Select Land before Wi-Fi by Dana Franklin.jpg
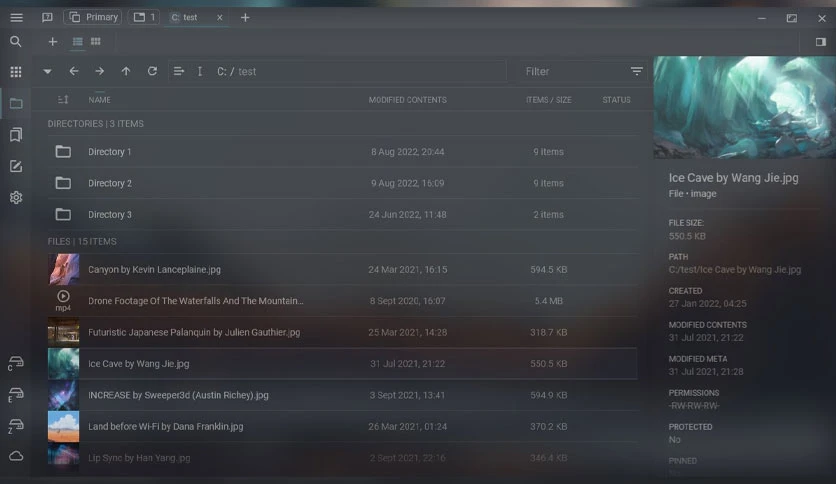Viewport: 836px width, 484px height. pyautogui.click(x=342, y=427)
